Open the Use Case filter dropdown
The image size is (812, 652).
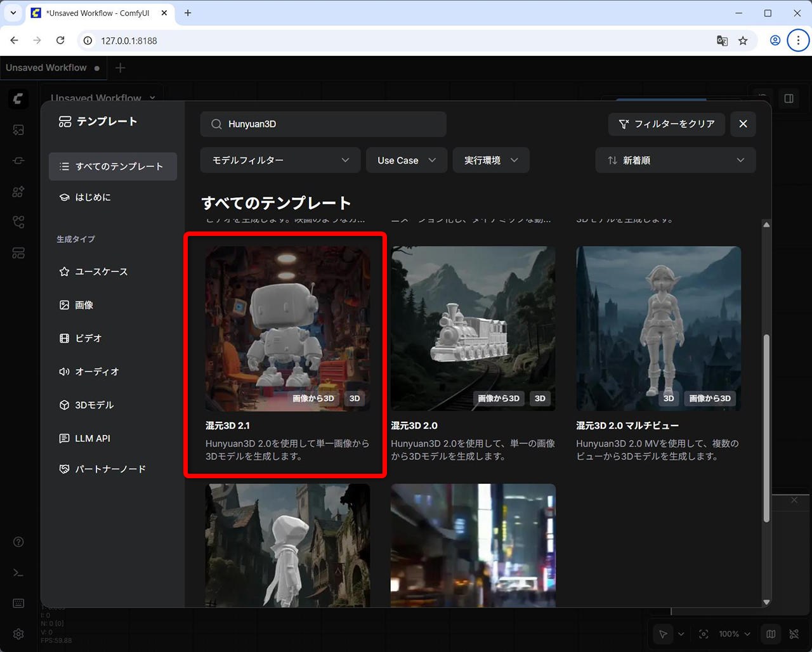(x=406, y=160)
